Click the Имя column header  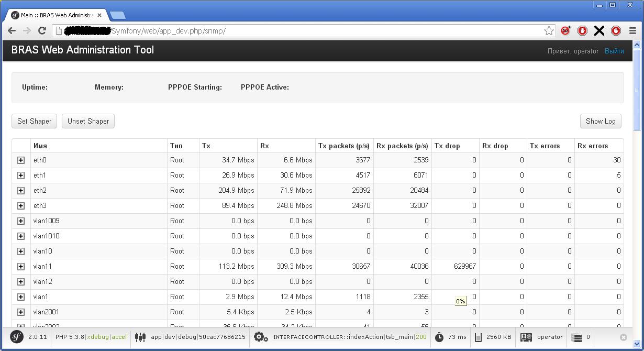pyautogui.click(x=98, y=146)
